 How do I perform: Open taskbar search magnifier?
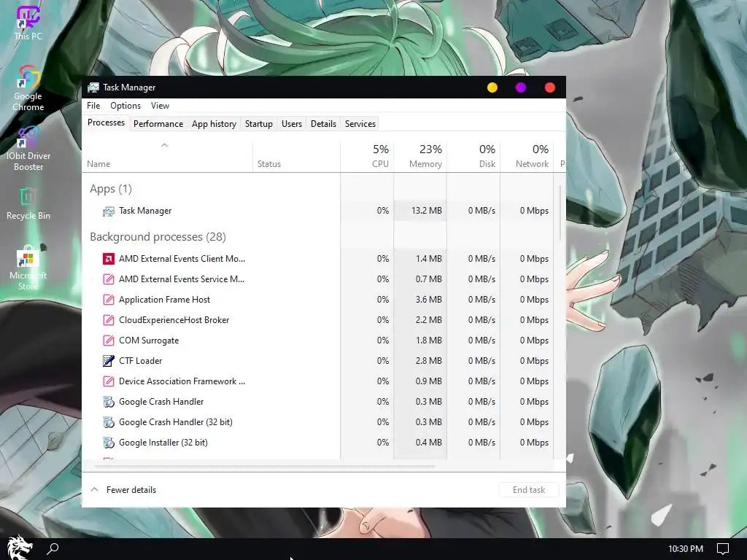pos(53,548)
